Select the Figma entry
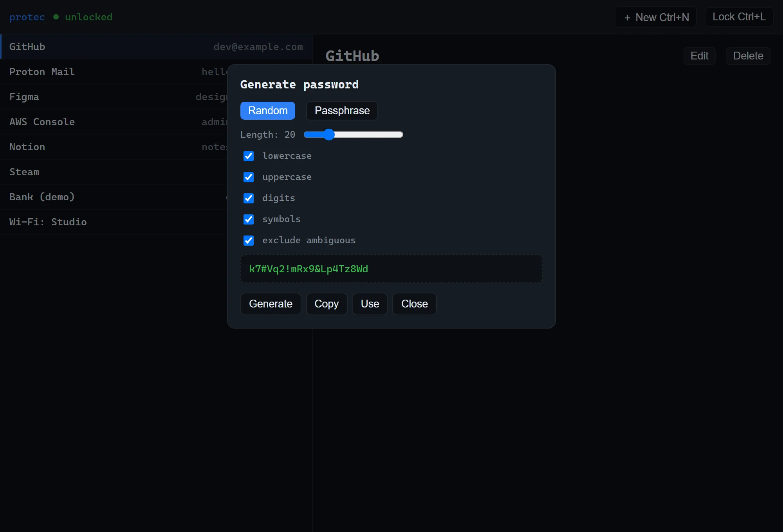Image resolution: width=783 pixels, height=532 pixels. [114, 97]
